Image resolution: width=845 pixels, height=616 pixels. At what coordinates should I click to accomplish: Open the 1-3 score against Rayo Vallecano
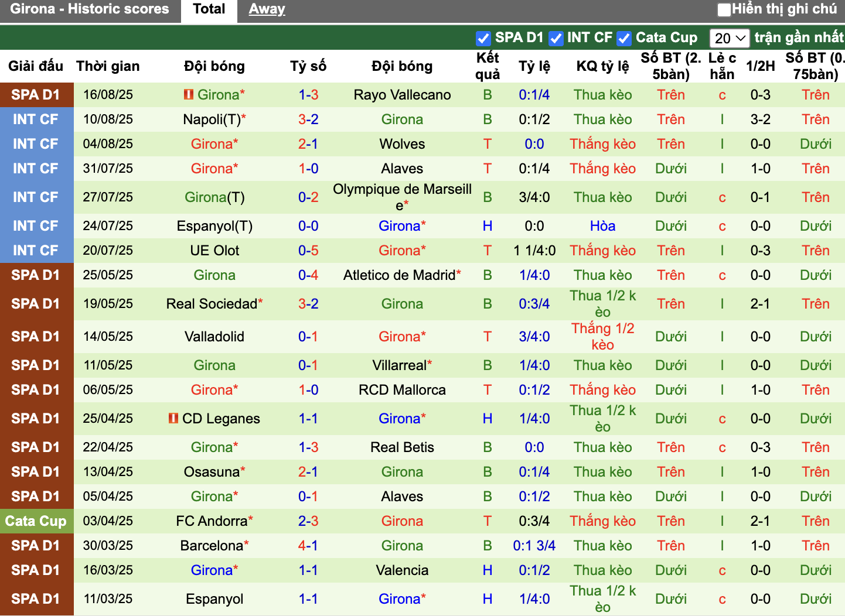[308, 95]
